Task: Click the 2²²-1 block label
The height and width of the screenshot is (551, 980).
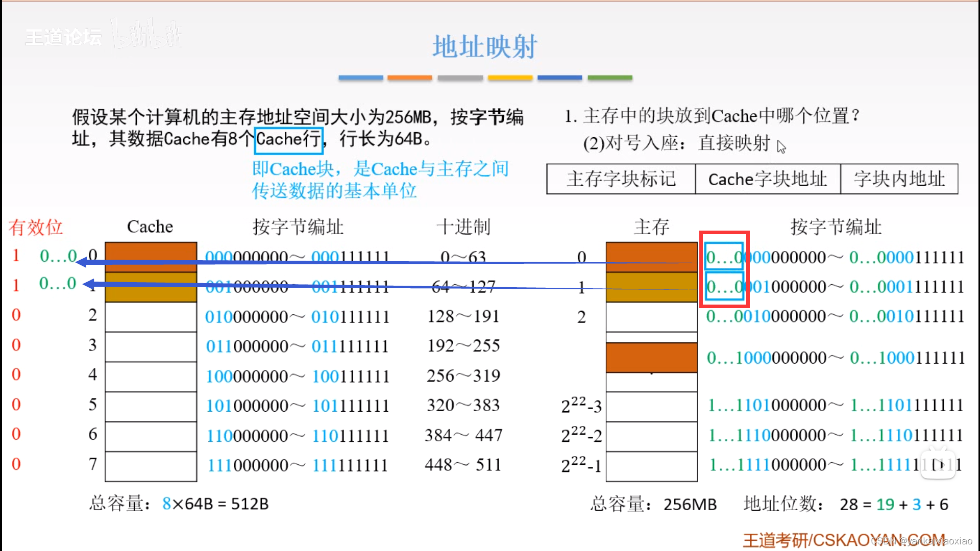Action: 581,464
